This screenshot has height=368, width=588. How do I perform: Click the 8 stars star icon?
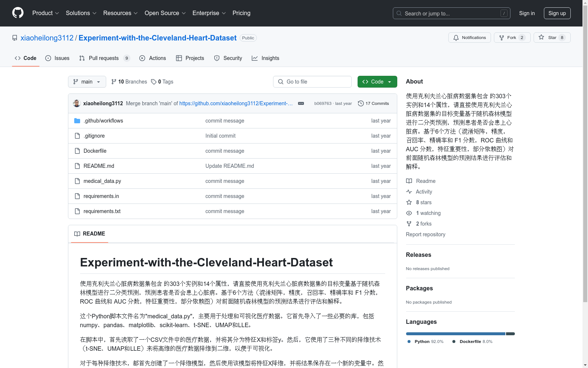point(409,202)
